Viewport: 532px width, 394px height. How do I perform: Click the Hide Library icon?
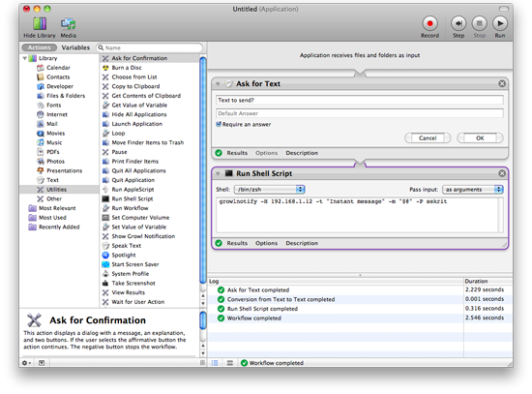click(40, 24)
